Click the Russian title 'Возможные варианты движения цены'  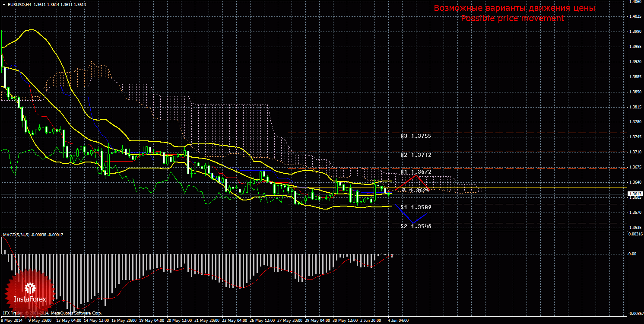tap(514, 8)
